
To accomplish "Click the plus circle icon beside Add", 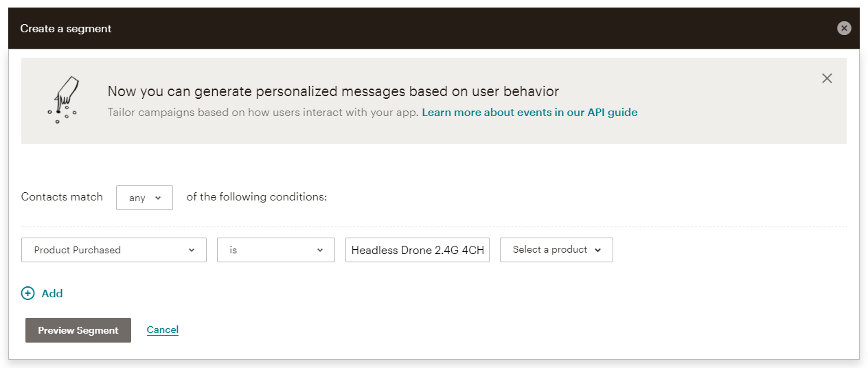I will point(28,293).
